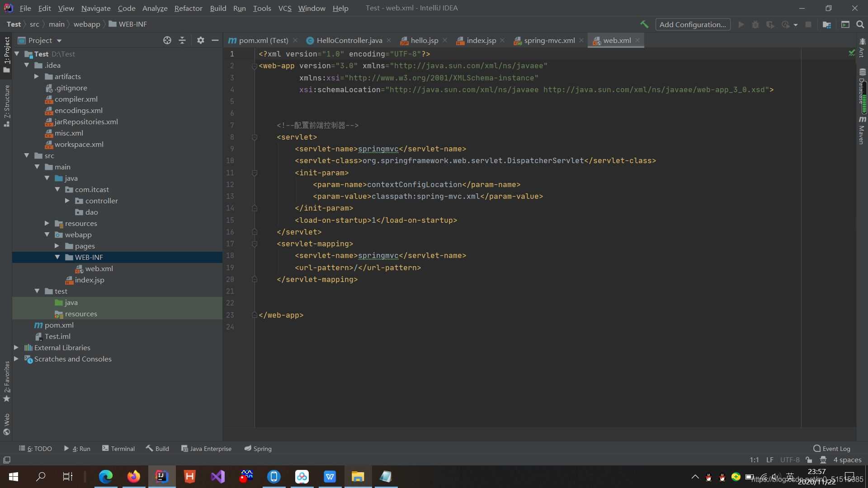Open the web.xml tab in editor

tap(617, 40)
